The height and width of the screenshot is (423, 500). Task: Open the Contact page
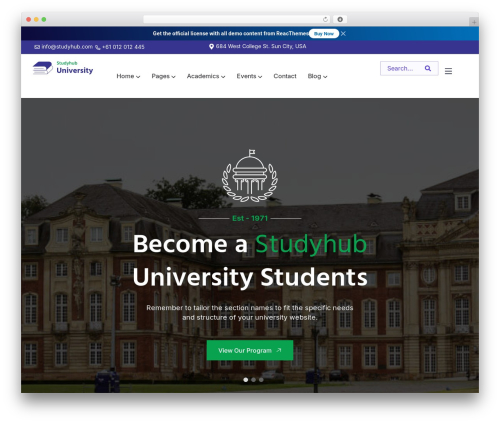285,76
